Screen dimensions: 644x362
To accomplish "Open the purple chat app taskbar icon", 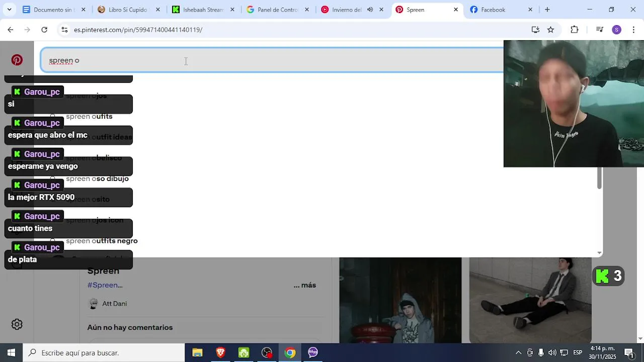I will pyautogui.click(x=313, y=352).
